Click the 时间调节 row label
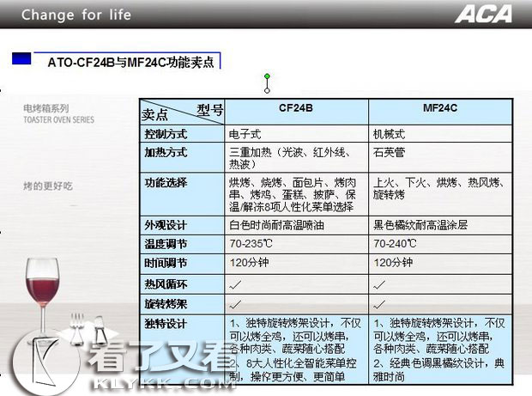532x396 pixels. tap(166, 263)
